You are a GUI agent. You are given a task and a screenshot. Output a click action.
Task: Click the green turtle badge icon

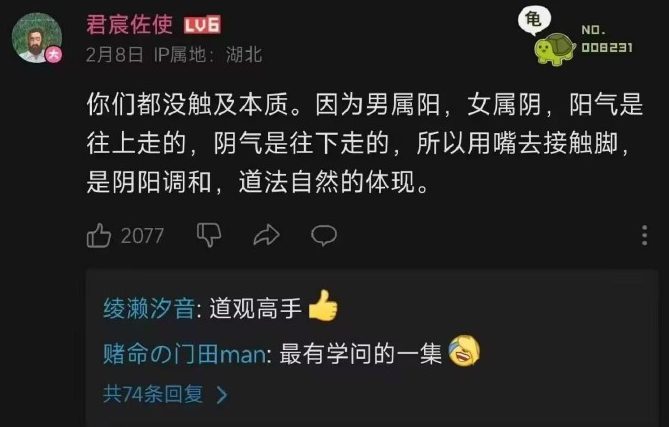(554, 49)
